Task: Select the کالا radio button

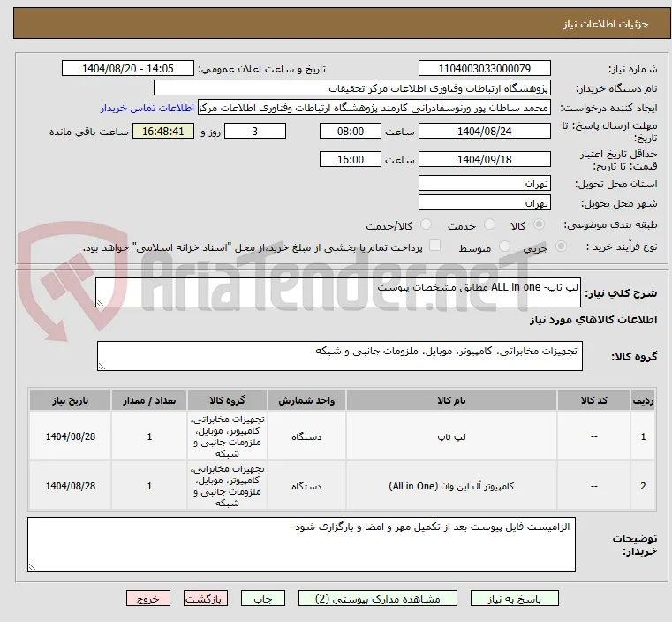Action: coord(540,224)
